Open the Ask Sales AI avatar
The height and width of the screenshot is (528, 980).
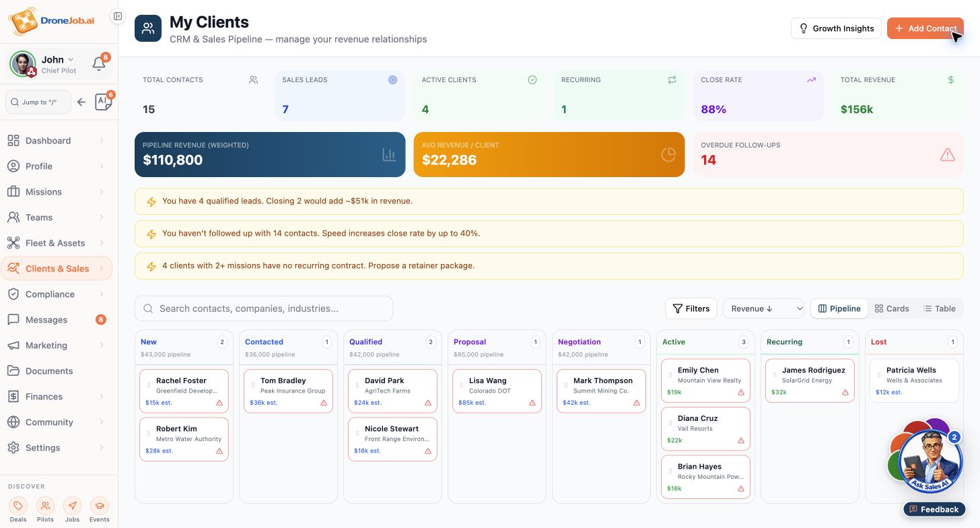930,462
